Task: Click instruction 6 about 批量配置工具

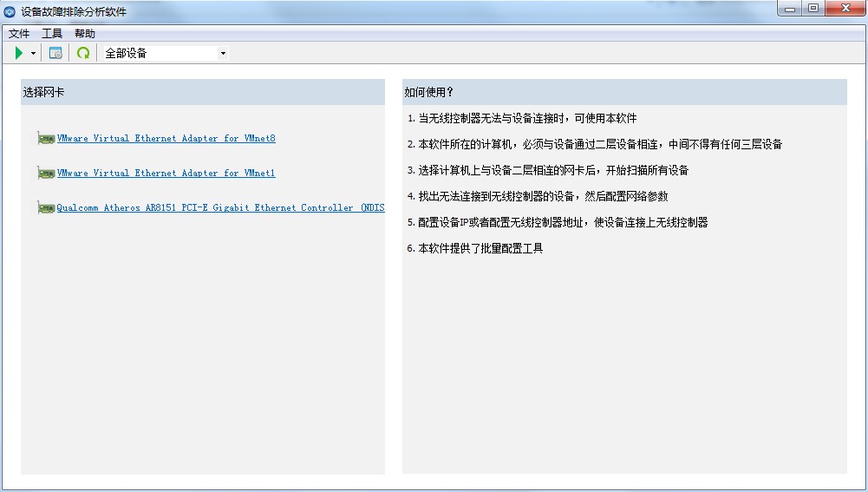Action: click(x=475, y=248)
